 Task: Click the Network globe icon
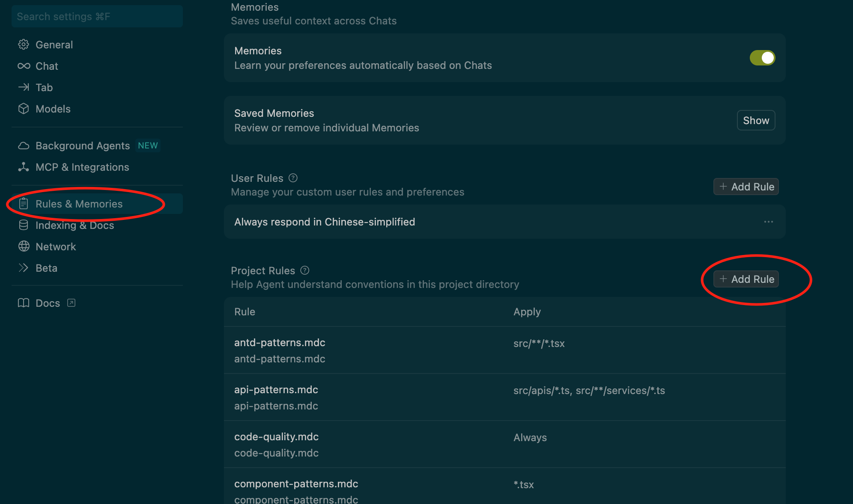click(x=24, y=246)
